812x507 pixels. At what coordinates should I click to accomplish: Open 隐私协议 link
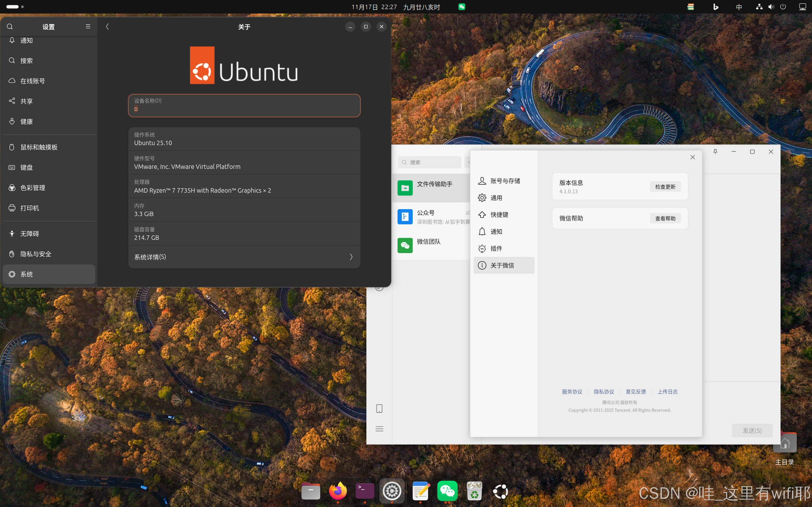604,392
